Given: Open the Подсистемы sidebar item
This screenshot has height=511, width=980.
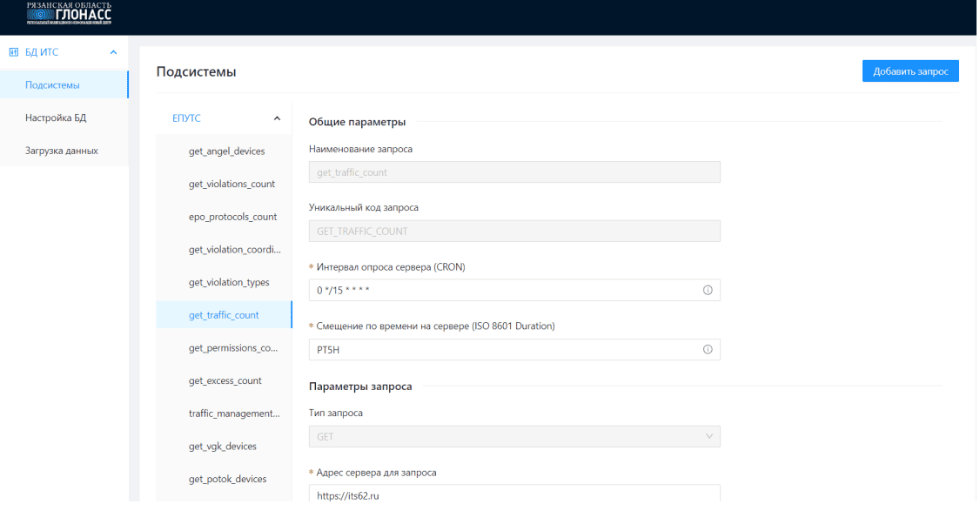Looking at the screenshot, I should (x=52, y=85).
